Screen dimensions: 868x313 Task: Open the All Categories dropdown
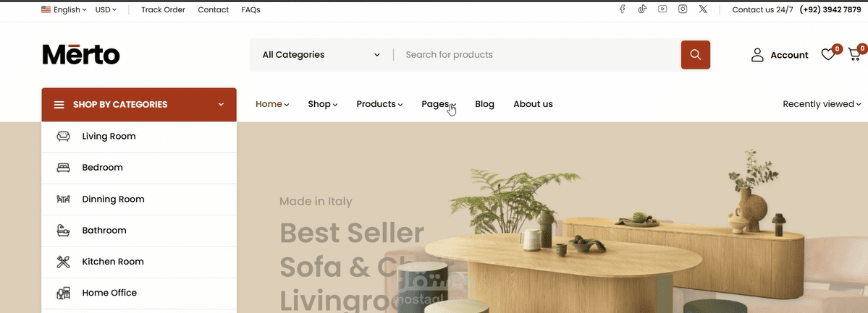point(321,55)
